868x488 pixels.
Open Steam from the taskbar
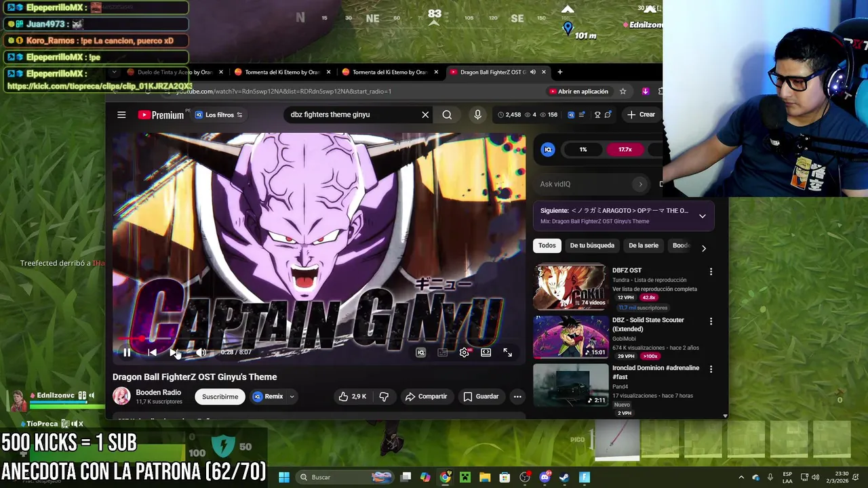564,477
